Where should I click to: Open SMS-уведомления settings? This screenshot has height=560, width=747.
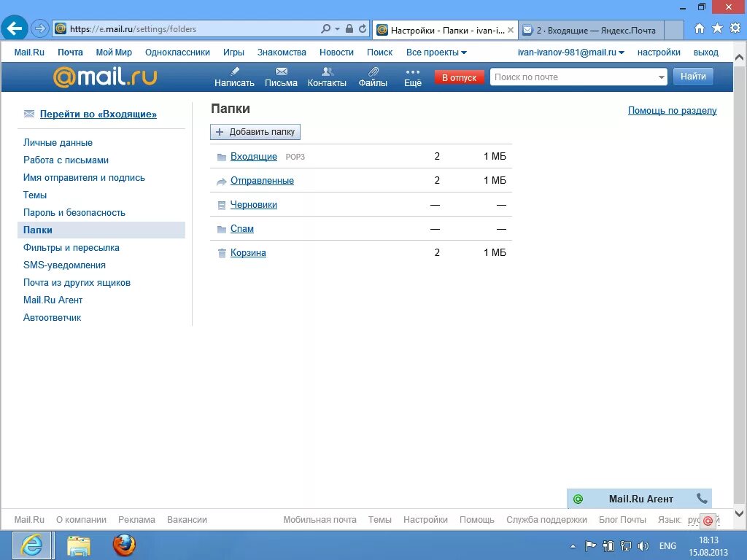click(x=64, y=265)
